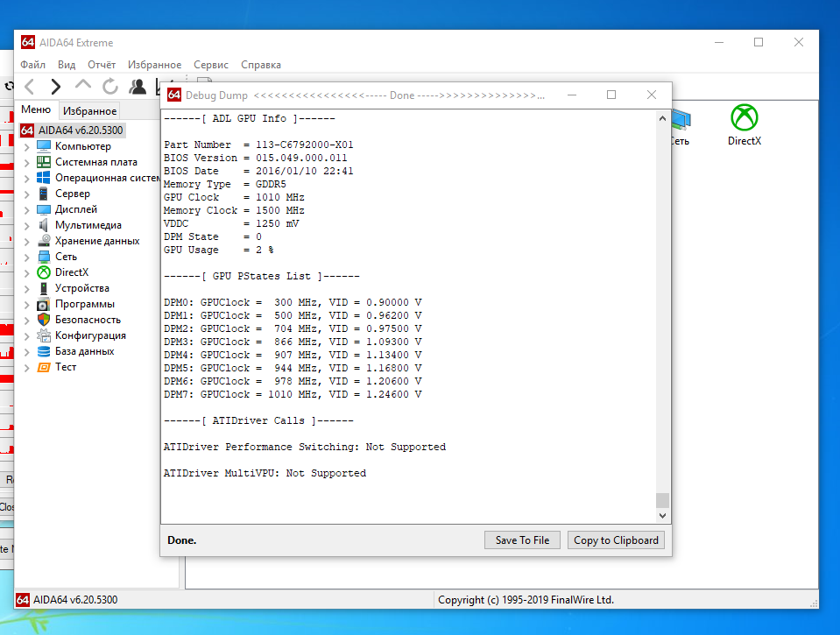The image size is (840, 635).
Task: Click the AIDA64 v6.20.5300 root icon
Action: point(27,131)
